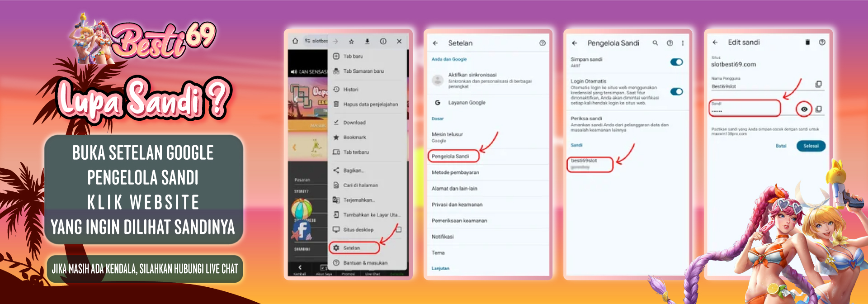Close the Chrome menu with the X icon
Screen dimensions: 868x304
399,41
